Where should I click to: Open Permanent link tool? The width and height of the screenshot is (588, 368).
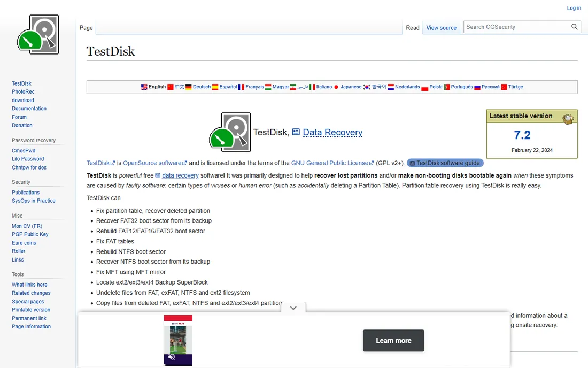pos(29,318)
